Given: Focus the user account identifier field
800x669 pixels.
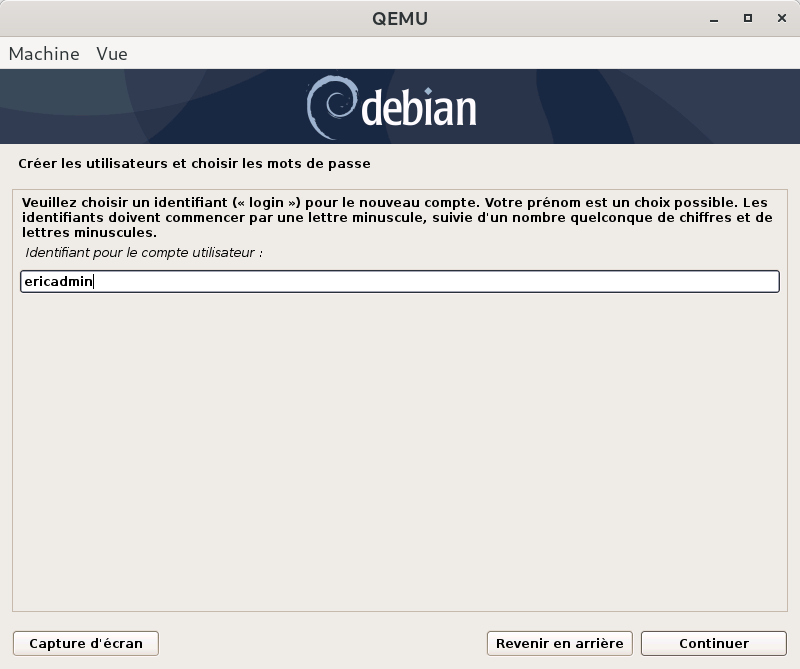Looking at the screenshot, I should 400,282.
